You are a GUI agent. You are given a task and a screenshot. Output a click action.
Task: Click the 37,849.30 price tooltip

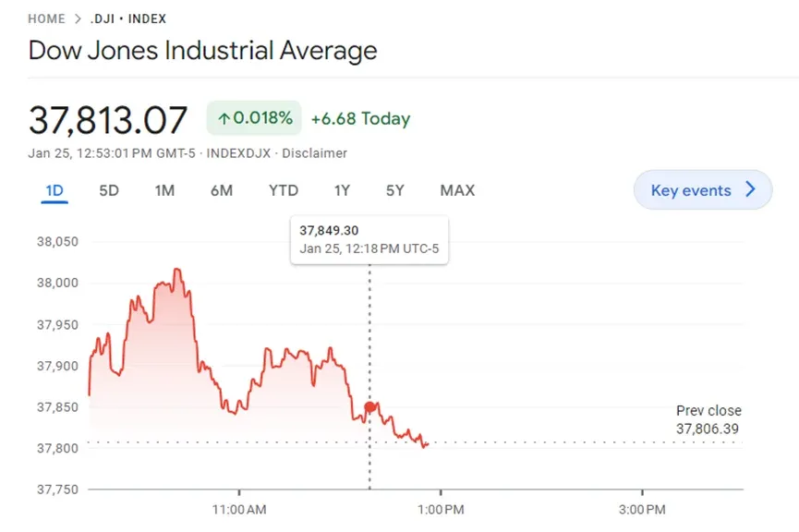point(369,239)
